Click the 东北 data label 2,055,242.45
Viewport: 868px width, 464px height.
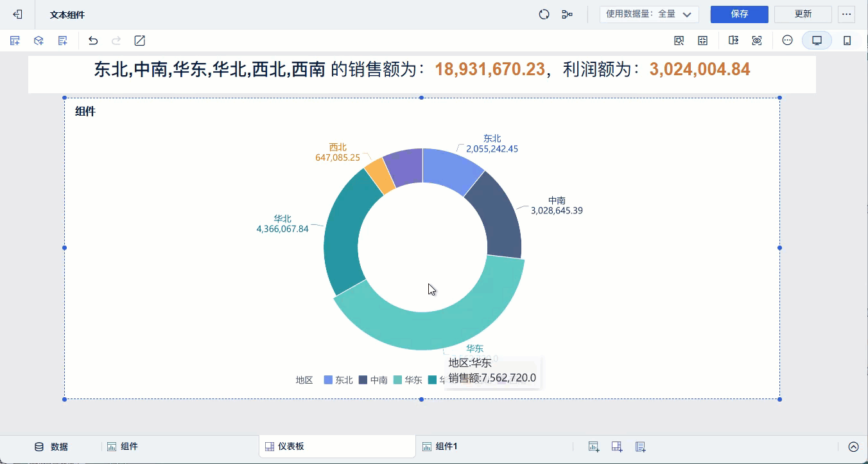[x=492, y=148]
